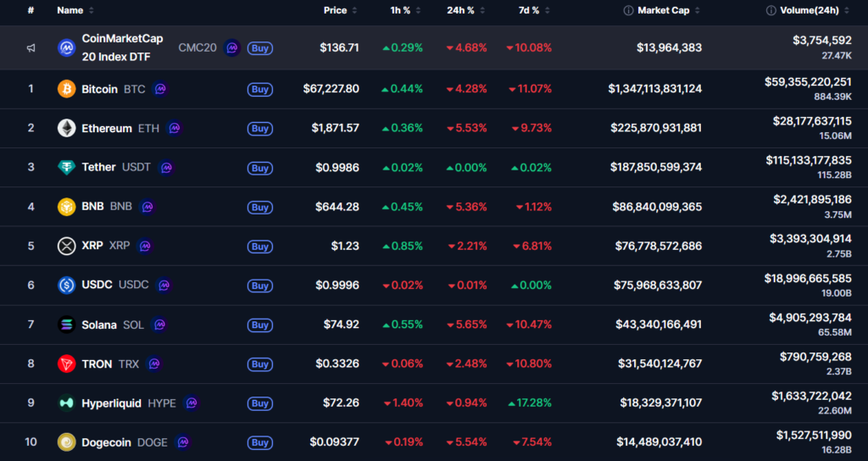Open the purple badge next to CMC20
Viewport: 868px width, 461px height.
[x=232, y=47]
